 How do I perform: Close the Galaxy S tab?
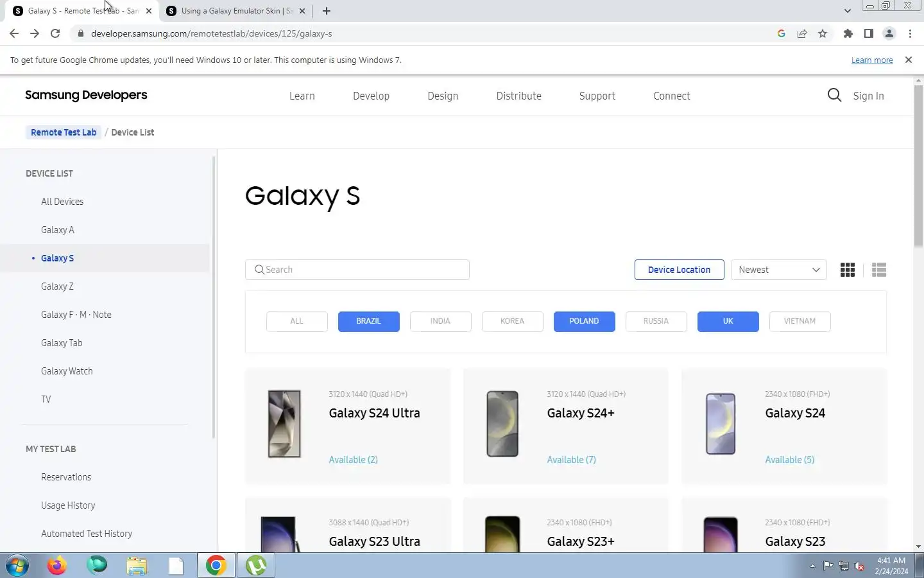click(x=149, y=11)
